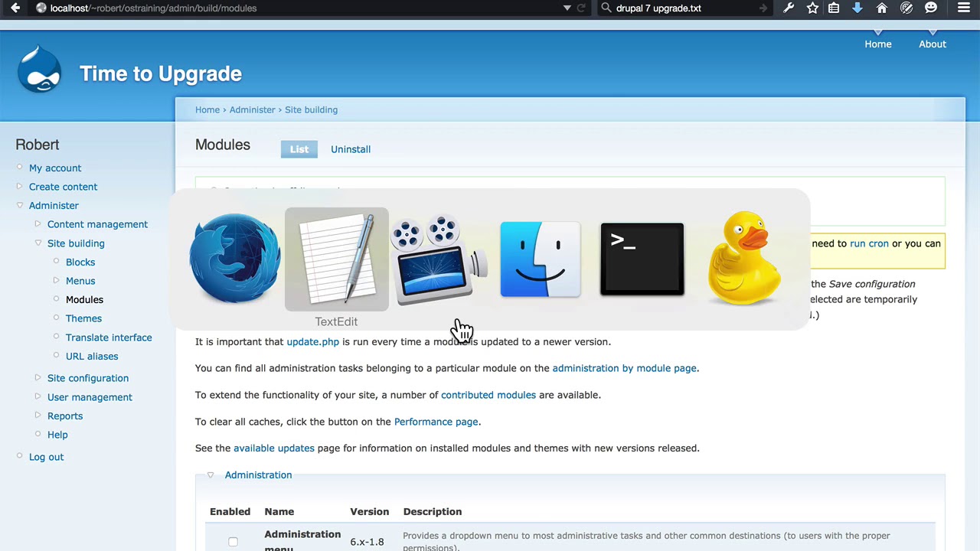Go to the Performance page link
Screen dimensions: 980x551
(x=436, y=422)
